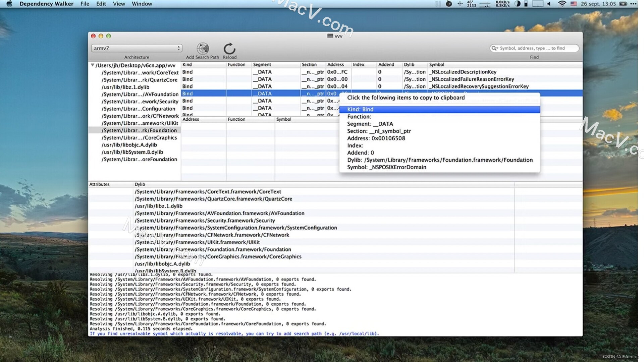Open the Architecture dropdown showing armv7
Screen dimensions: 644x362
(136, 48)
